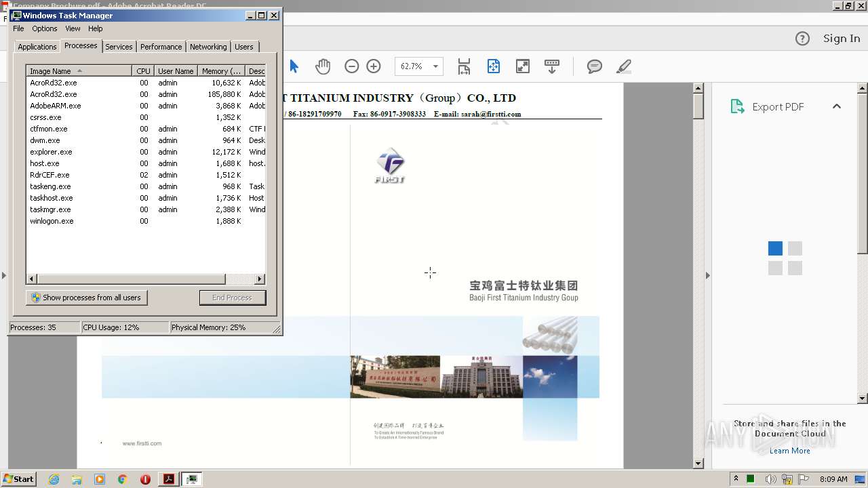The image size is (868, 488).
Task: Click the Action Center flag tray icon
Action: (804, 479)
